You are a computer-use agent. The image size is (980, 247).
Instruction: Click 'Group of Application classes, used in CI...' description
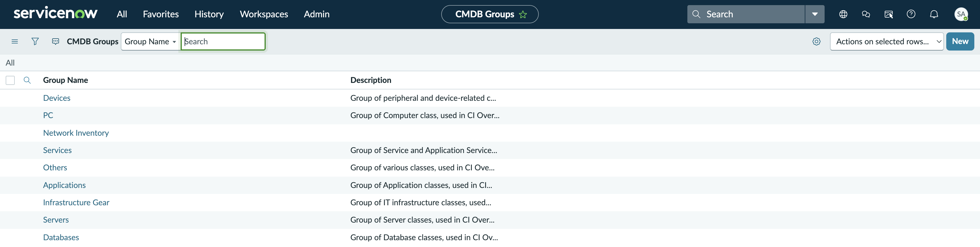tap(421, 185)
